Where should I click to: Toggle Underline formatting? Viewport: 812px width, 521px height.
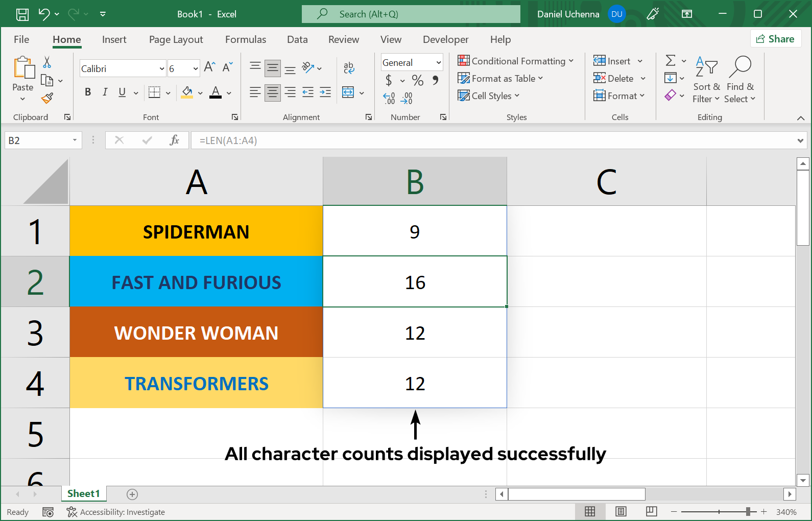pos(122,92)
